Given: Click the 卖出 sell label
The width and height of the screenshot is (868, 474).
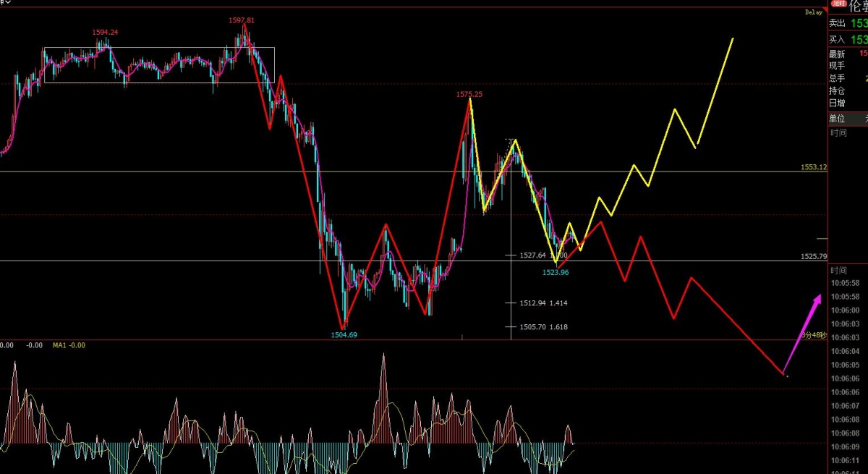Looking at the screenshot, I should 837,23.
